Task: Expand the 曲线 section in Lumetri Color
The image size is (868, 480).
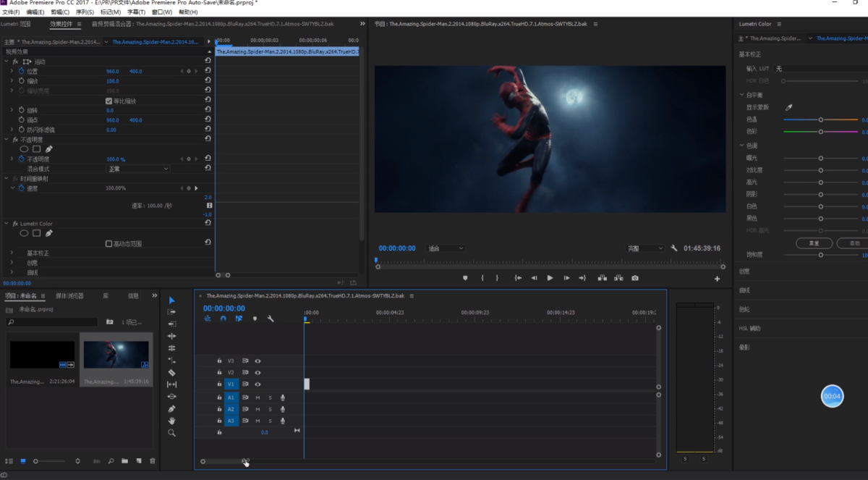Action: tap(744, 290)
